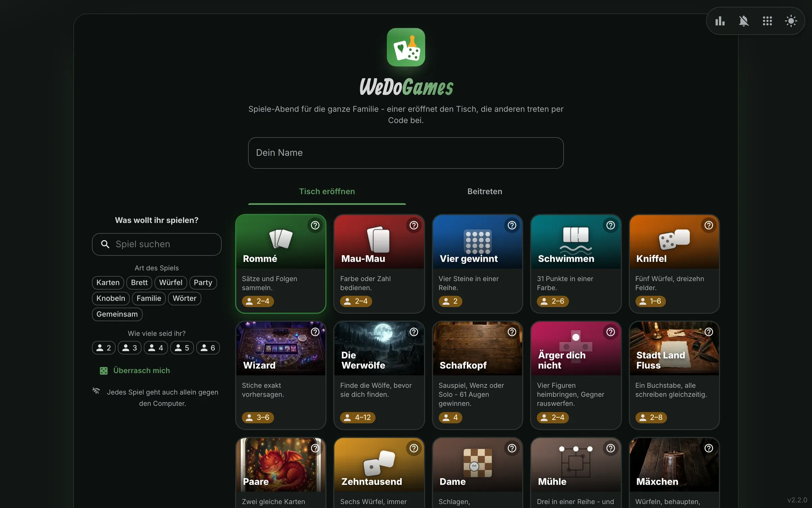Click the WeDoGames app logo
This screenshot has height=508, width=812.
tap(406, 47)
